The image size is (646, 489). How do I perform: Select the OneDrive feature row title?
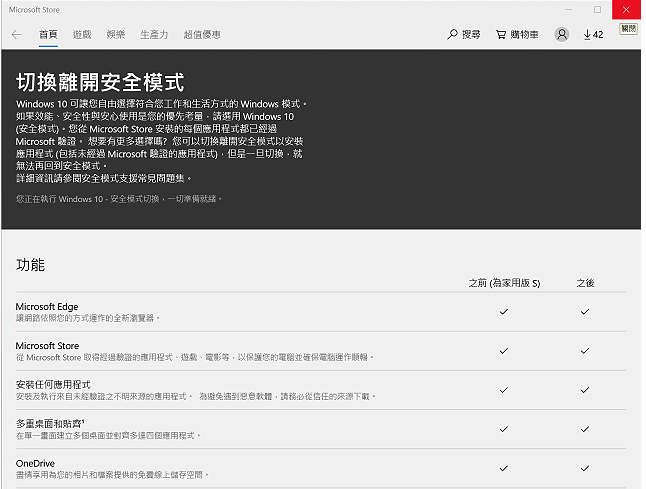pos(35,463)
